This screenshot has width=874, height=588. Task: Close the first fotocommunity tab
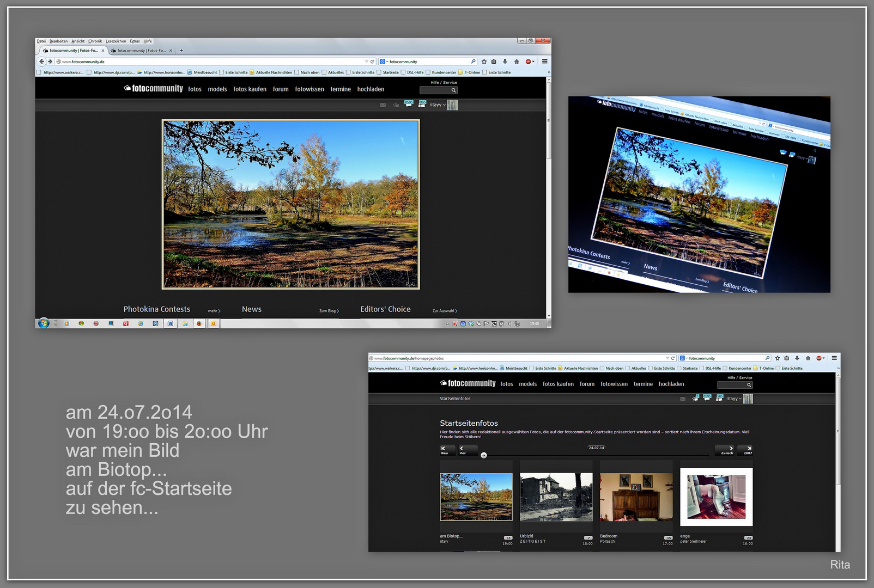[102, 51]
